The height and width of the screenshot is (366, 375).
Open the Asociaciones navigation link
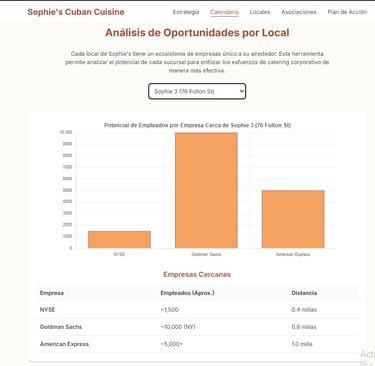pyautogui.click(x=299, y=12)
